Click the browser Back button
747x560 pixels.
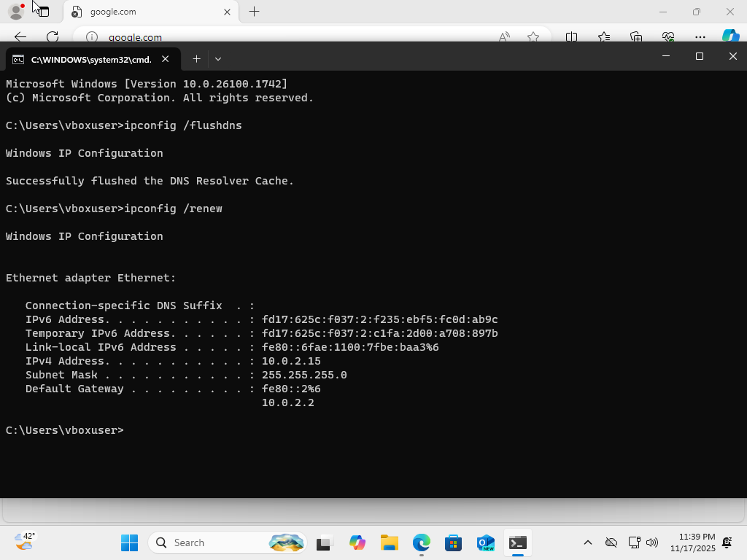[x=19, y=36]
